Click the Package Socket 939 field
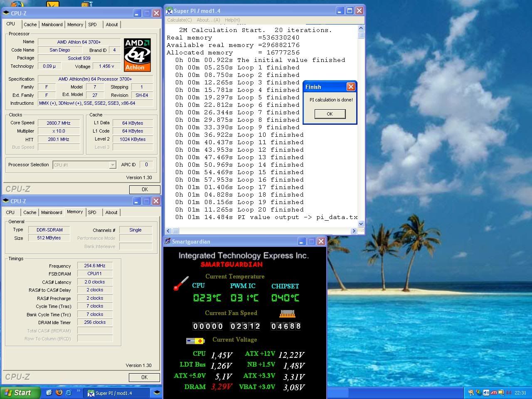Image resolution: width=532 pixels, height=399 pixels. [x=79, y=58]
